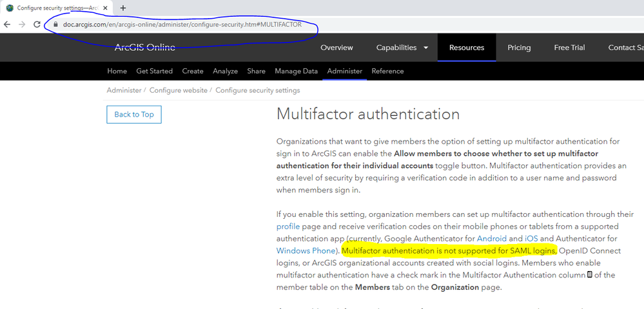Open the iOS authenticator link

coord(531,238)
